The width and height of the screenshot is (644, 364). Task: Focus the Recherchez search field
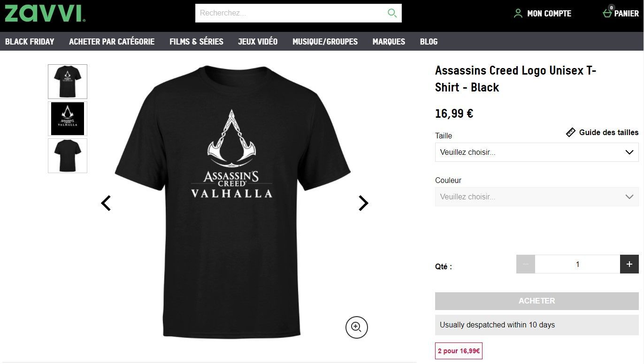click(x=291, y=13)
